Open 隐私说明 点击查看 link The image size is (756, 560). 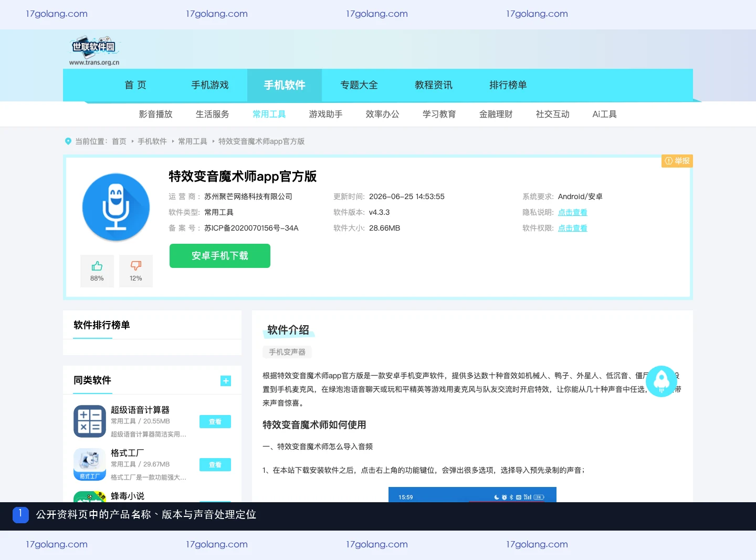pyautogui.click(x=573, y=212)
